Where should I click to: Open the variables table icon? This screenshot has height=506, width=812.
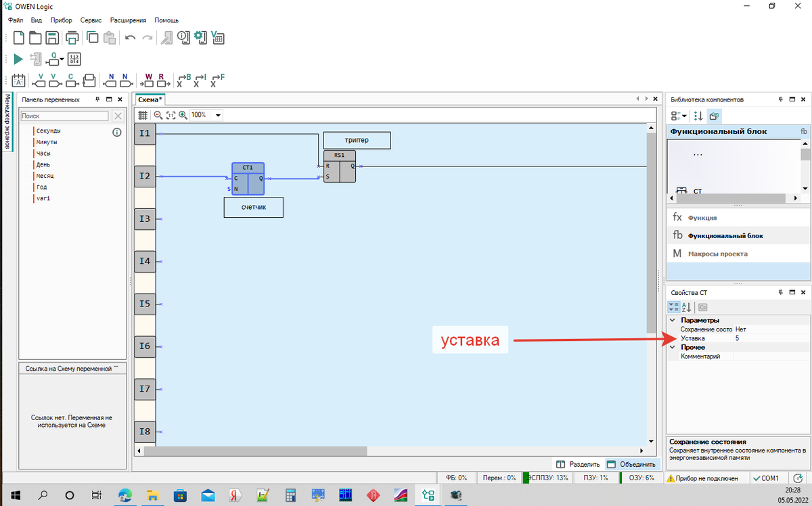click(x=218, y=37)
